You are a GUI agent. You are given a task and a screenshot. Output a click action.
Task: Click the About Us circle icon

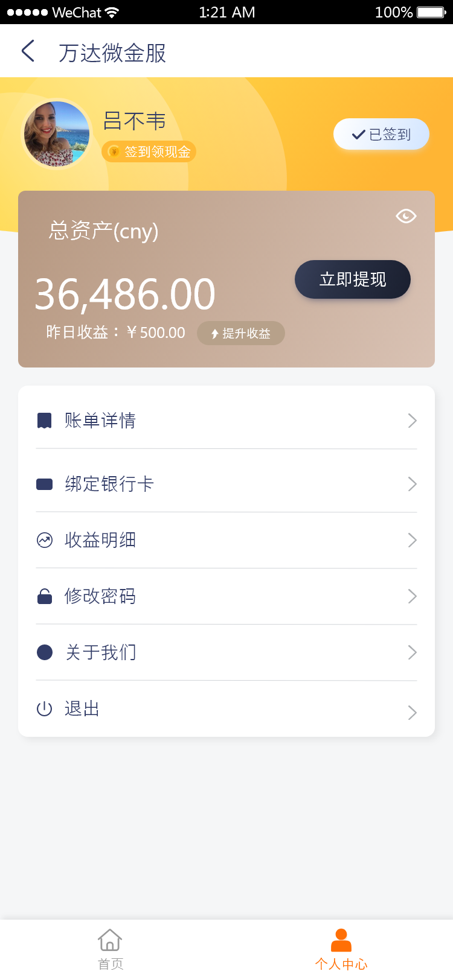coord(45,652)
